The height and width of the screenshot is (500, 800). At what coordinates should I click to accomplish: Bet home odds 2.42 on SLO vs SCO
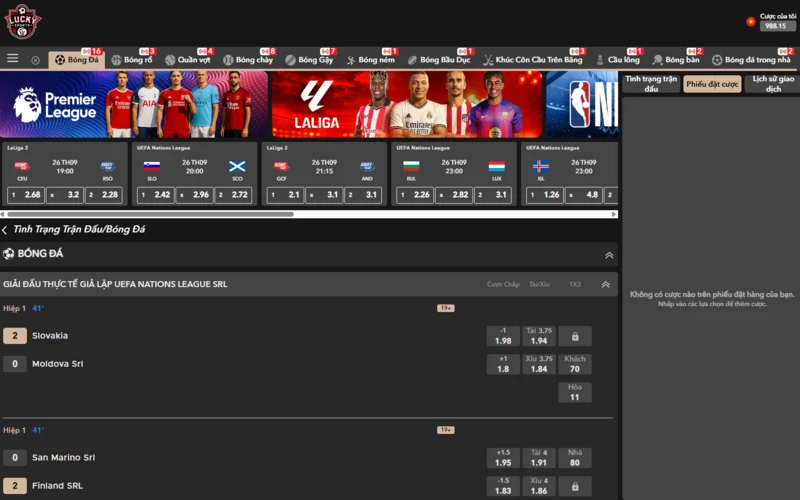coord(156,195)
